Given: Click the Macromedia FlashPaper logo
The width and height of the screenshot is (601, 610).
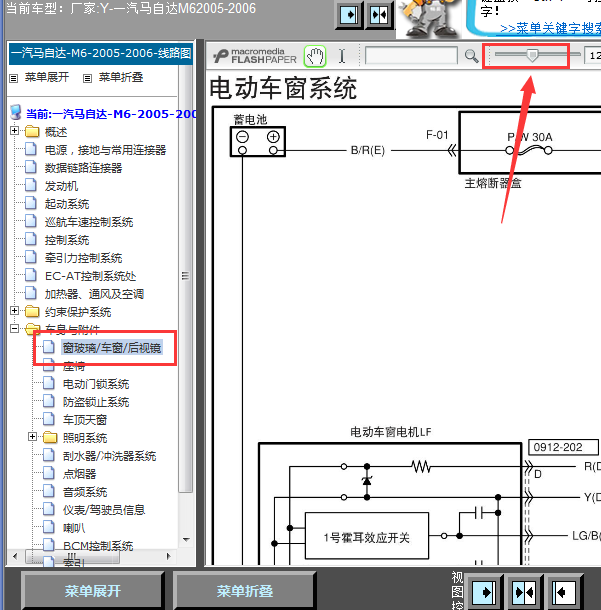Looking at the screenshot, I should pyautogui.click(x=255, y=56).
